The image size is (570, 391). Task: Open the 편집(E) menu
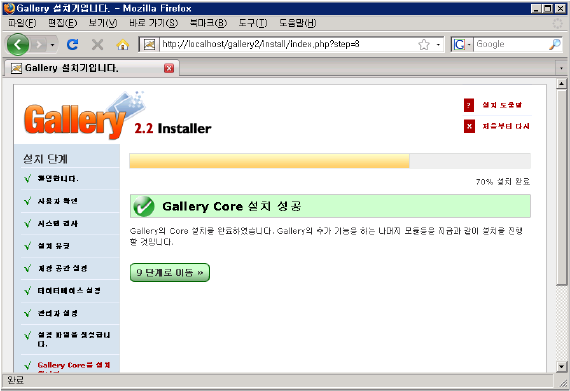[x=63, y=23]
